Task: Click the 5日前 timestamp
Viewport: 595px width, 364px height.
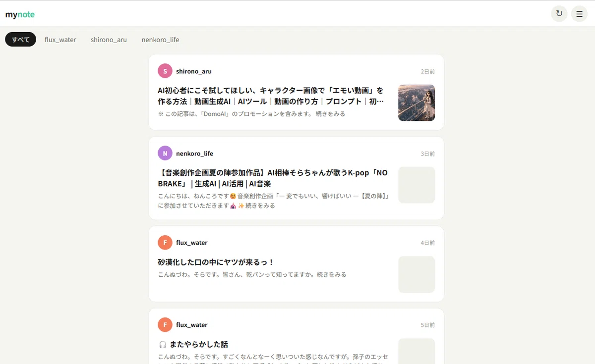Action: (x=428, y=325)
